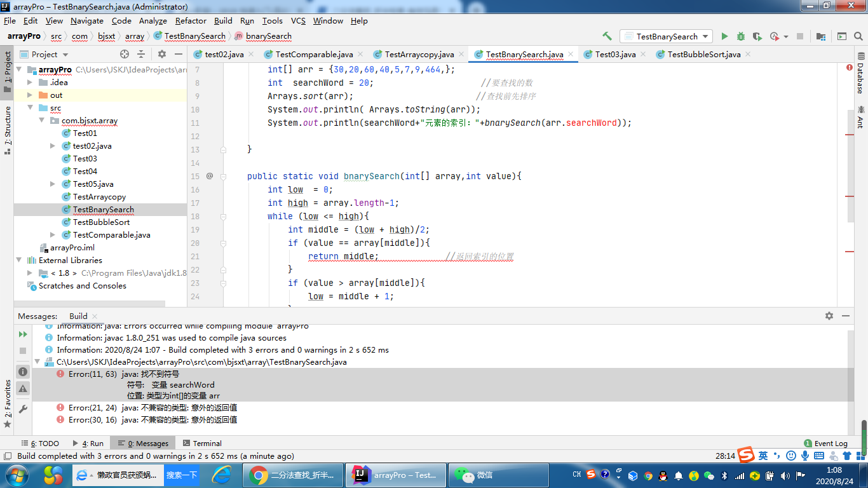Open the VCS menu
Image resolution: width=868 pixels, height=488 pixels.
[298, 20]
